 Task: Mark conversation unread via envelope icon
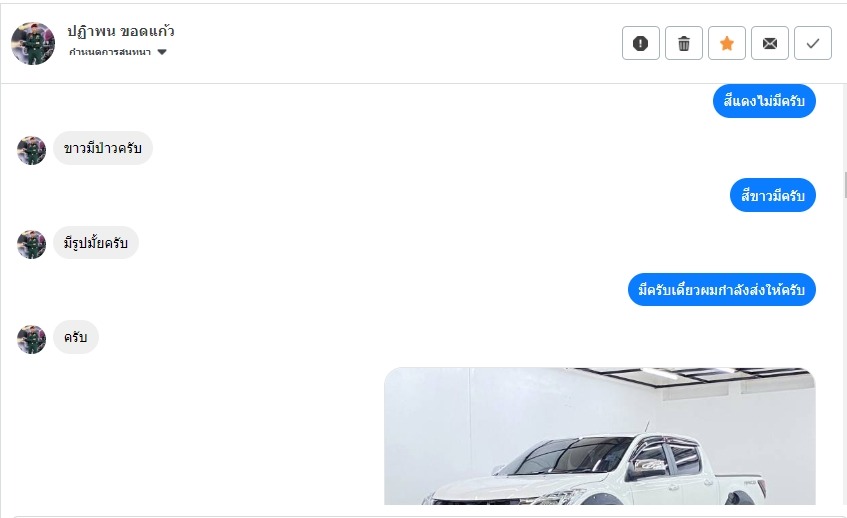[770, 43]
